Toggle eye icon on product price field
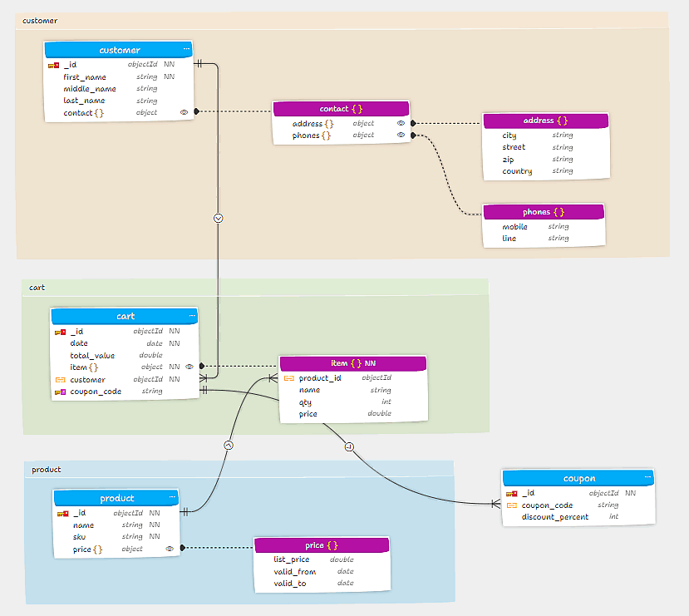Screen dimensions: 689x616 (170, 549)
